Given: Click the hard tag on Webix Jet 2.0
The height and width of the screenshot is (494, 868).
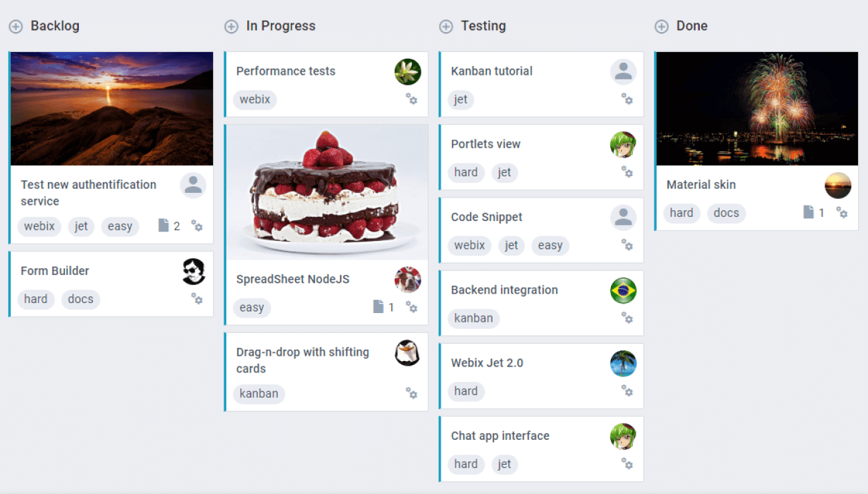Looking at the screenshot, I should tap(466, 391).
